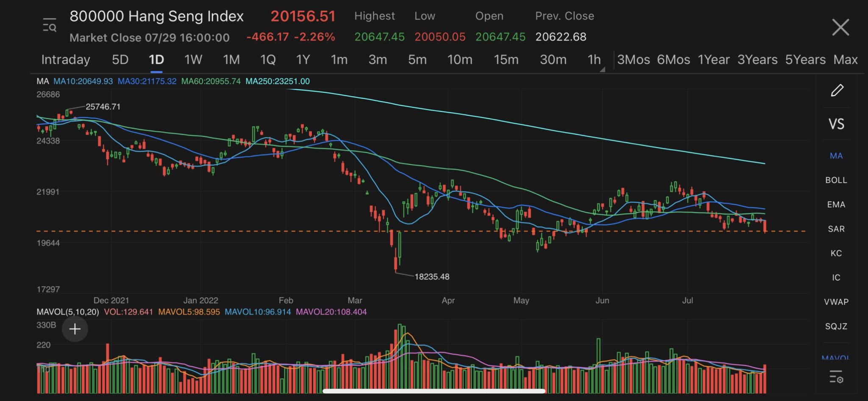The image size is (868, 401).
Task: Click the MAVOL(5,10,20) label
Action: click(x=68, y=312)
